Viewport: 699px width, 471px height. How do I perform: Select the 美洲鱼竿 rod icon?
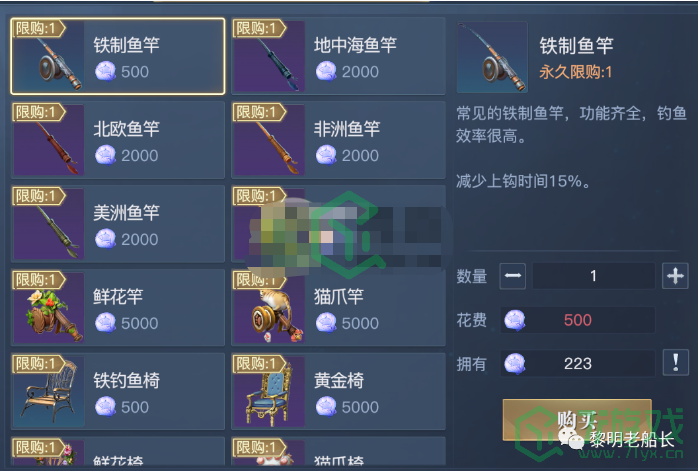49,224
